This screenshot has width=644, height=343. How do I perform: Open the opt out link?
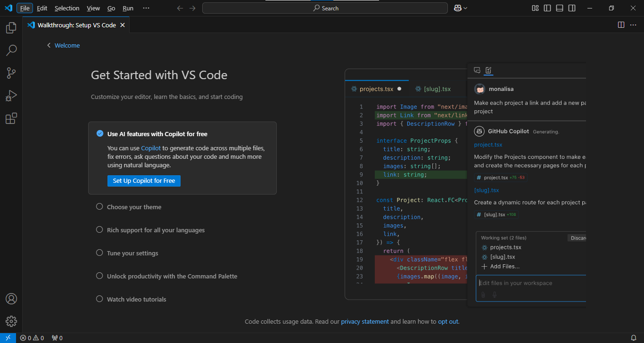point(448,321)
